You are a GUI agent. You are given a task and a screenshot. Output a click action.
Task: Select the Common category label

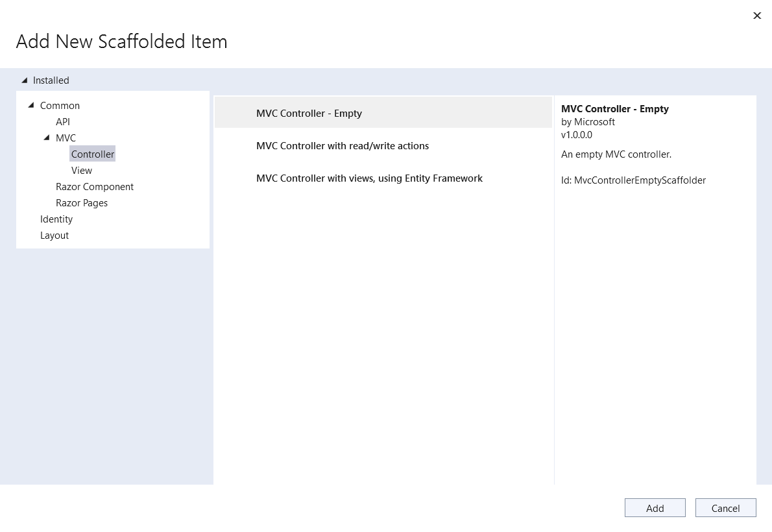60,106
